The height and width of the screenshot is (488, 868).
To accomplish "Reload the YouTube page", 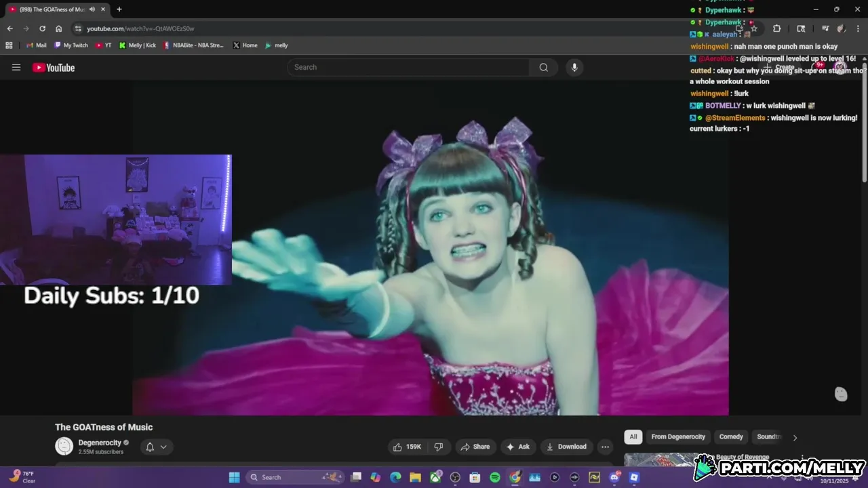I will click(42, 28).
